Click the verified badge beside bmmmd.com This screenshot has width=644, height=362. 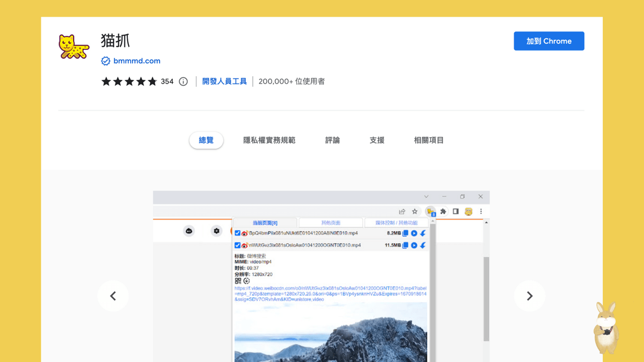coord(106,61)
